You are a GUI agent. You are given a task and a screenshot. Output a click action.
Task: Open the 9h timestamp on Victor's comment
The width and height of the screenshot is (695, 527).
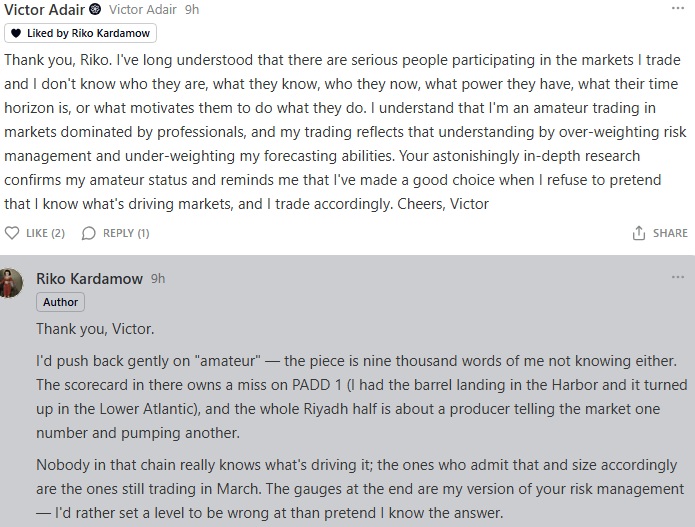192,9
